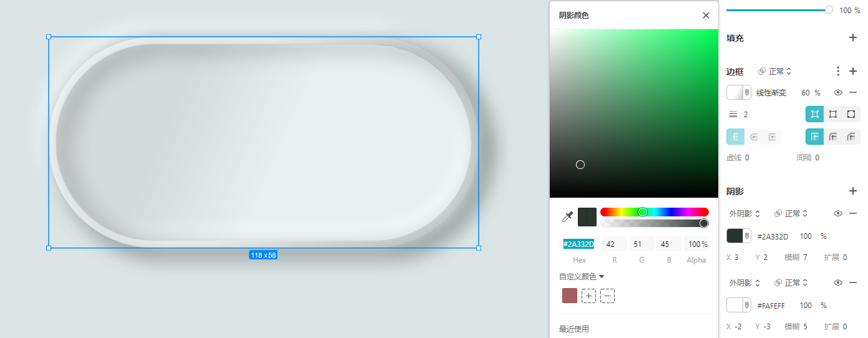868x338 pixels.
Task: Remove the #2A332D outer shadow
Action: click(x=853, y=213)
